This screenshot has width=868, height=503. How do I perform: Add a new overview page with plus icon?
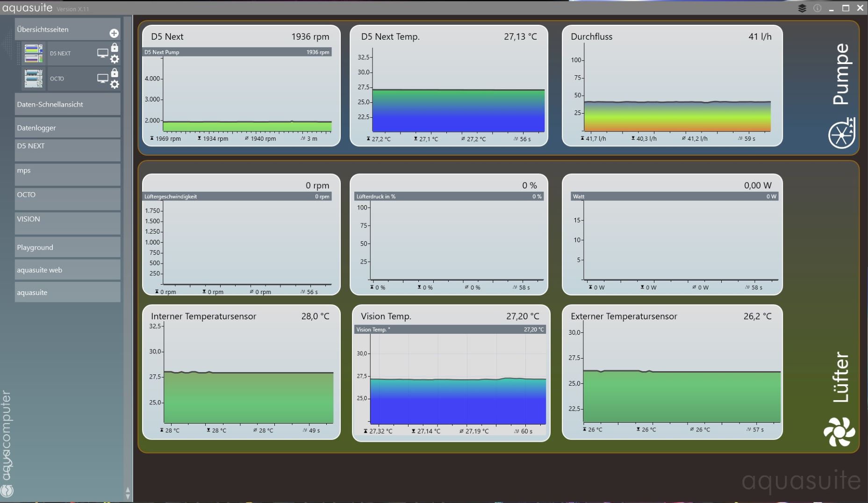click(114, 33)
